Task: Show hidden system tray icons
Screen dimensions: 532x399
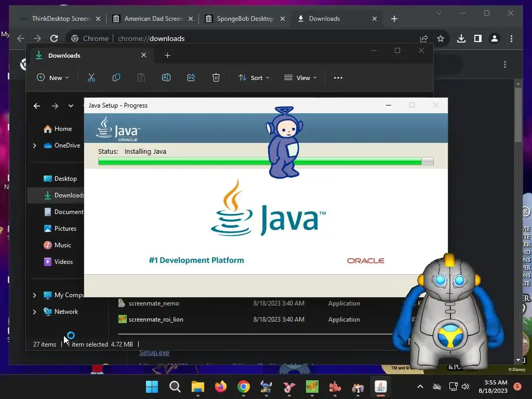Action: (420, 387)
